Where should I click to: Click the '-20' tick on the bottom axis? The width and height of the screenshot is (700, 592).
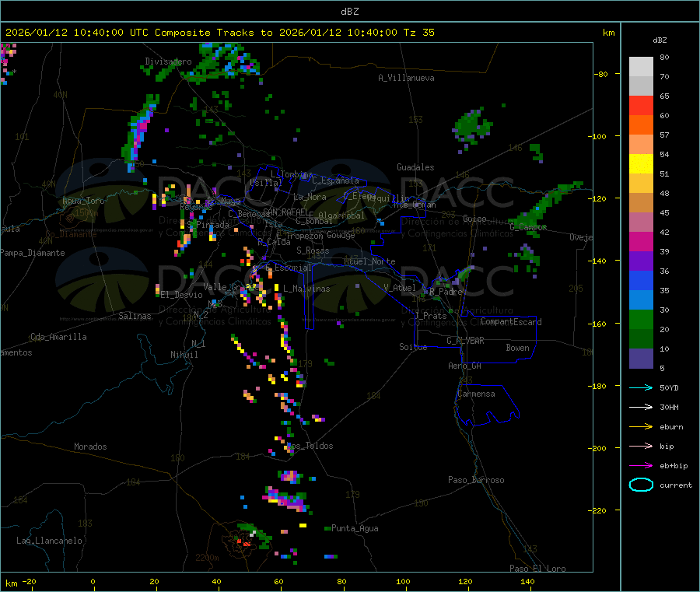[x=30, y=581]
